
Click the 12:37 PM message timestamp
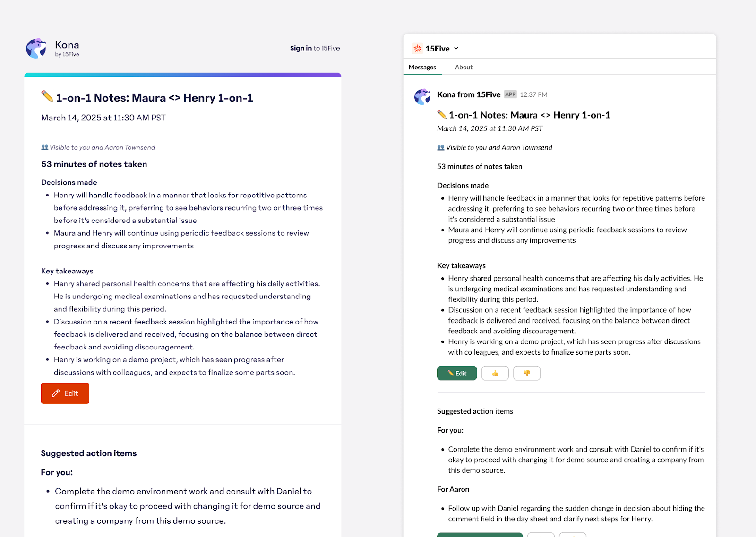533,94
